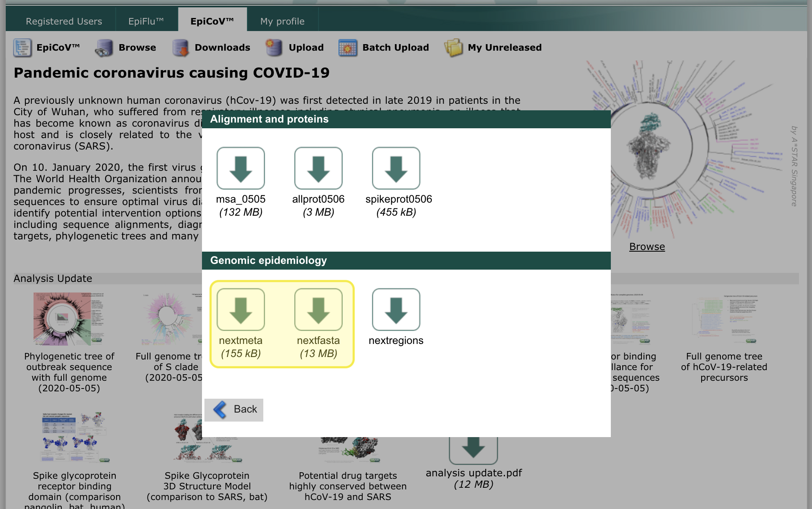Click the msa_0505 file name label

click(240, 199)
